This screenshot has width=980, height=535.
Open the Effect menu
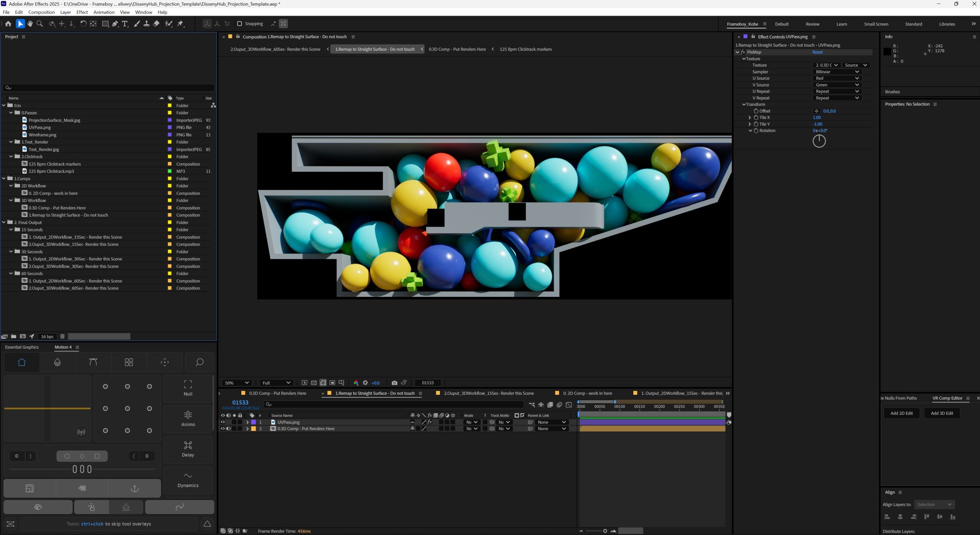click(x=82, y=12)
